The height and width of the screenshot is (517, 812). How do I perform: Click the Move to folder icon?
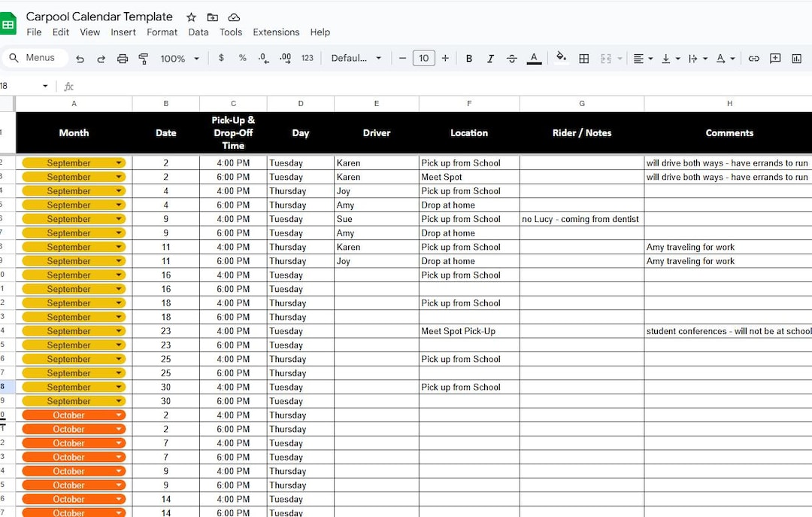coord(212,17)
